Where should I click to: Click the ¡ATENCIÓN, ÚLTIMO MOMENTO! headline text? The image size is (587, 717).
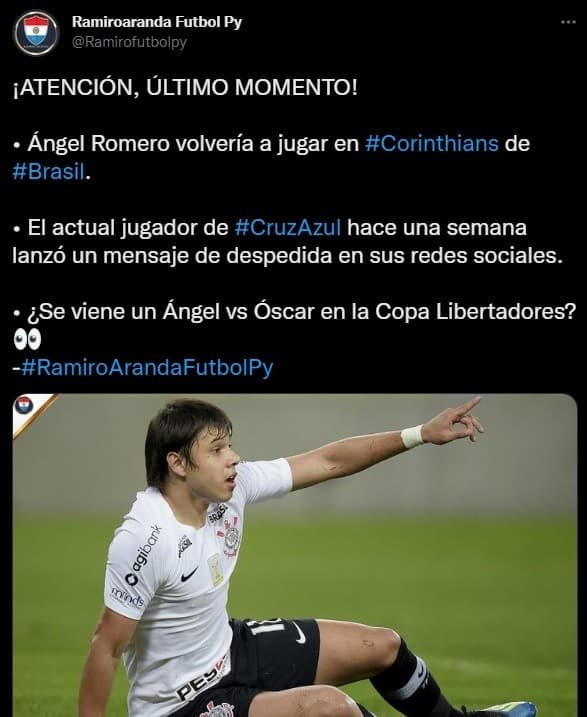click(x=185, y=87)
